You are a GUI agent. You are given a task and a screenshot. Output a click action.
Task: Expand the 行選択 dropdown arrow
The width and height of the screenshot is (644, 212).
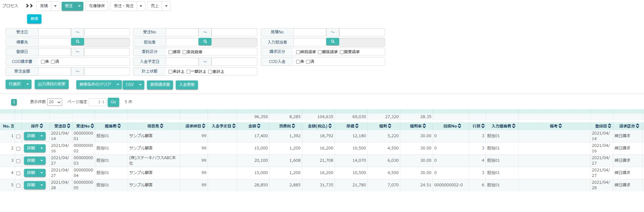(x=27, y=84)
